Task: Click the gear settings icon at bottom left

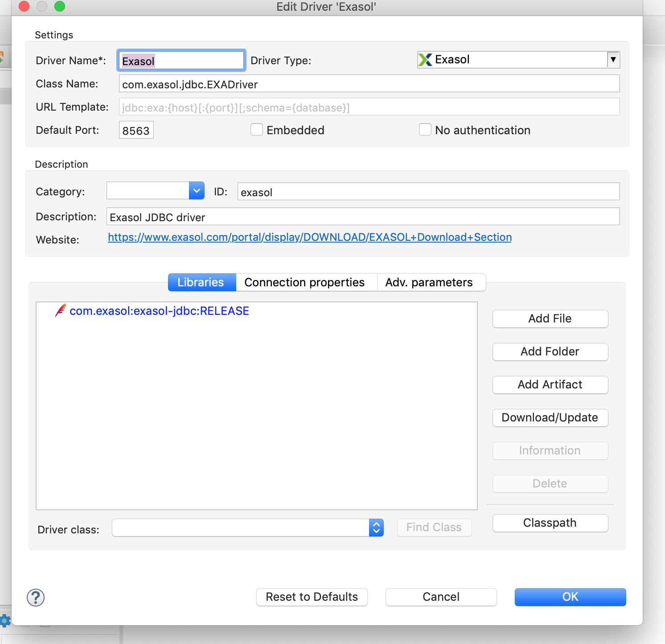Action: [4, 620]
